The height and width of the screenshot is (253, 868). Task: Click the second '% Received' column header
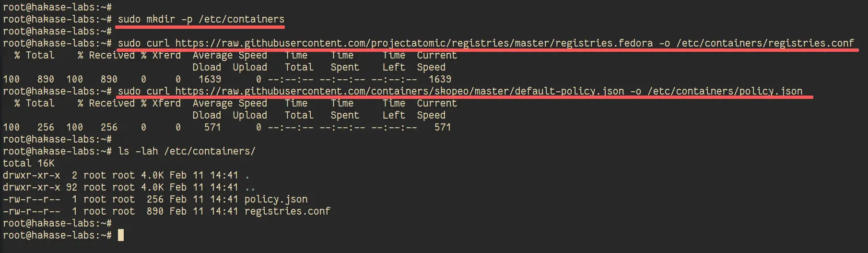pos(106,103)
